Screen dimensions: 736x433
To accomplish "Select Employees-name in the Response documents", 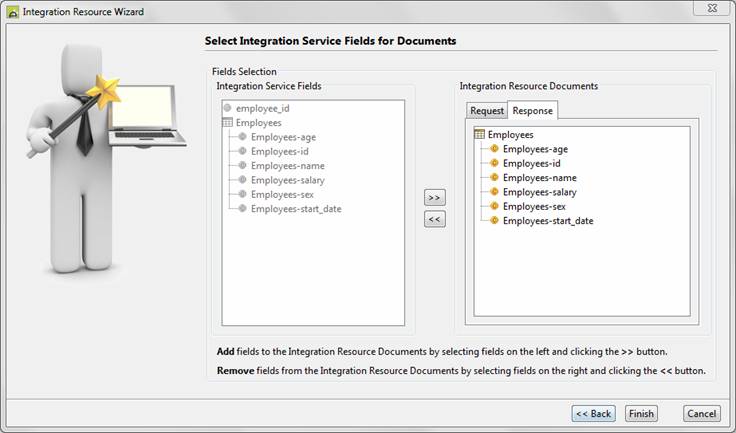I will (x=539, y=178).
